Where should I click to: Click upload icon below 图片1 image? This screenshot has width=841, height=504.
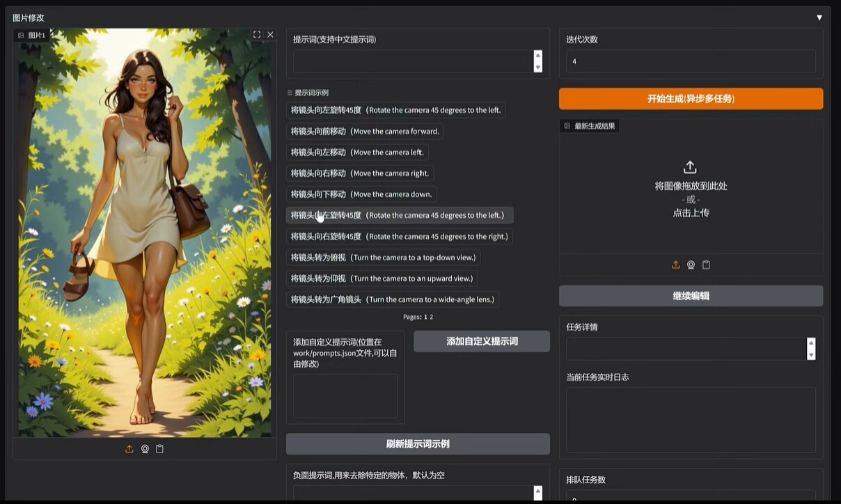129,449
